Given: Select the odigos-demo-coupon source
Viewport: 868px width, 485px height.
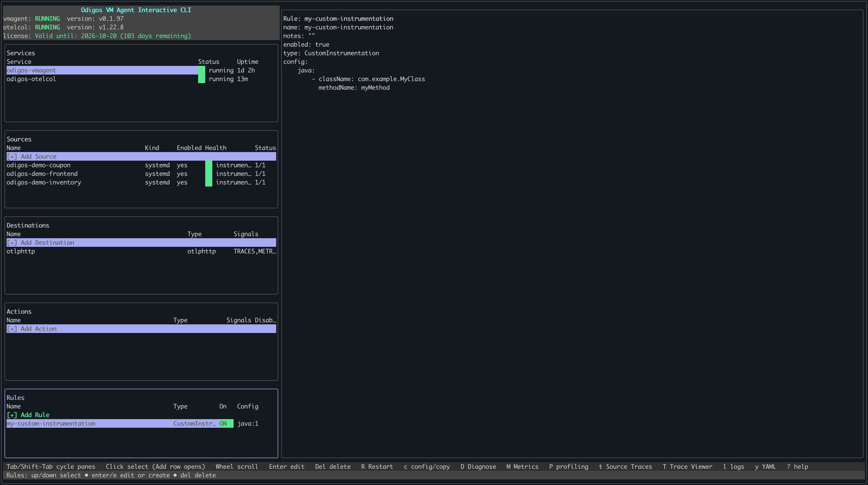Looking at the screenshot, I should click(39, 165).
